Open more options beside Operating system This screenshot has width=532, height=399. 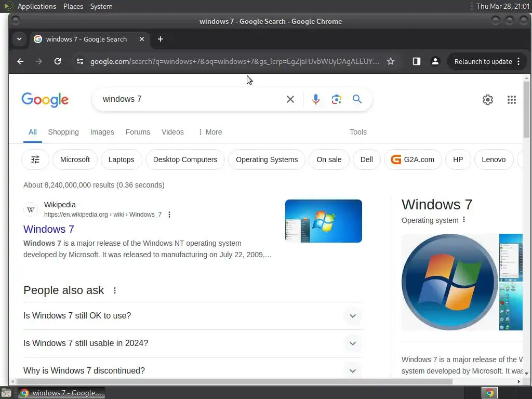pos(464,220)
